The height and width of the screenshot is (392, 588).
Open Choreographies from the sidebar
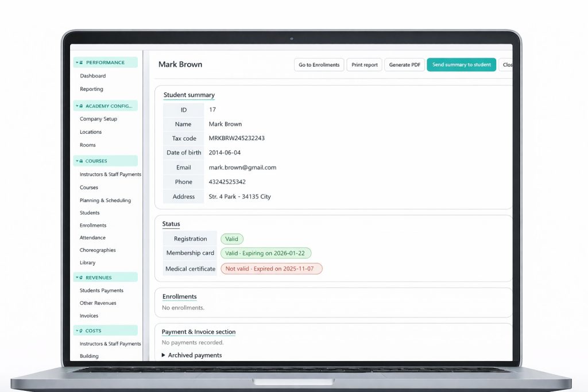(98, 250)
